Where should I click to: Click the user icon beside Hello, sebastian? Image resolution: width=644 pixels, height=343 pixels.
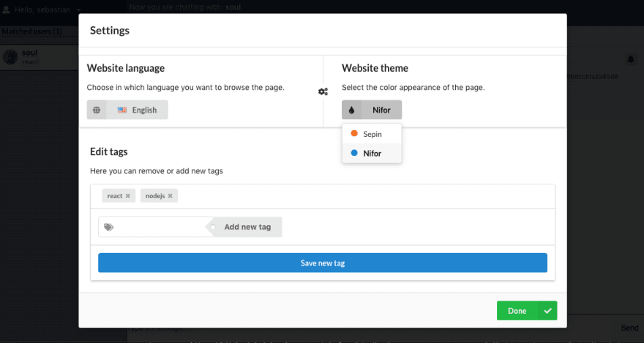7,10
